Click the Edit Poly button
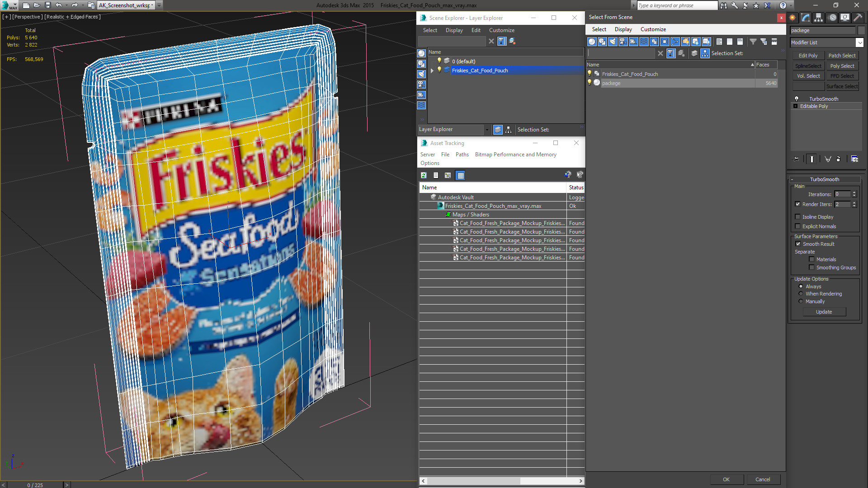 pyautogui.click(x=808, y=56)
